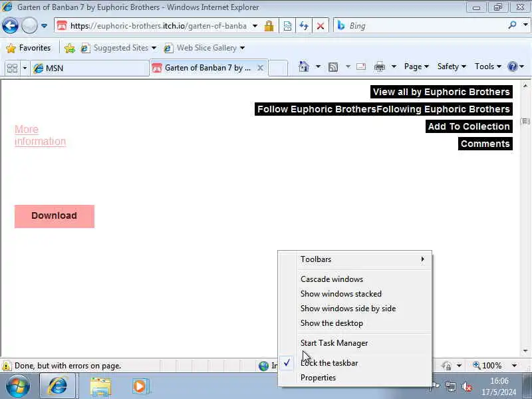532x399 pixels.
Task: Click the More information link
Action: click(40, 136)
